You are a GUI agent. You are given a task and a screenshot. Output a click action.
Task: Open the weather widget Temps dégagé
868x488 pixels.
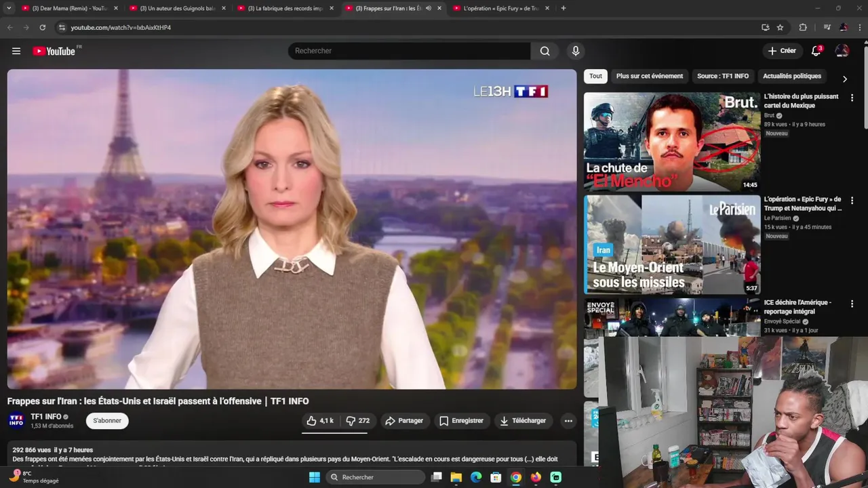click(x=34, y=477)
